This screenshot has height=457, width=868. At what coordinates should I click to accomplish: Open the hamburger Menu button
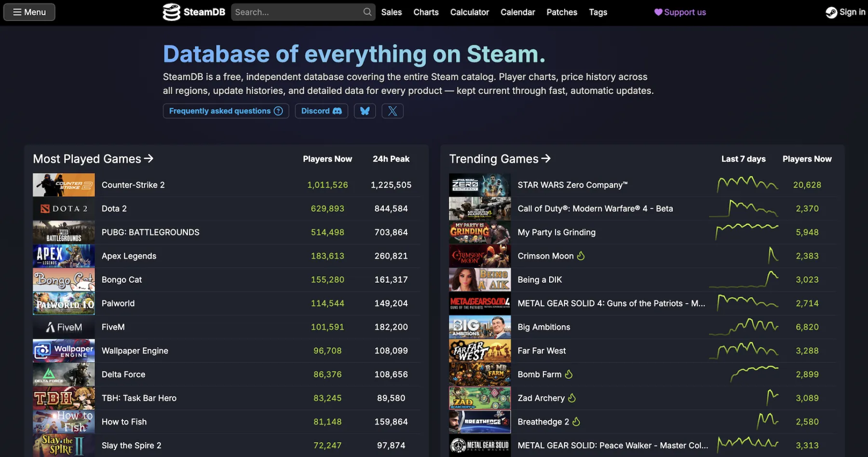(x=29, y=12)
